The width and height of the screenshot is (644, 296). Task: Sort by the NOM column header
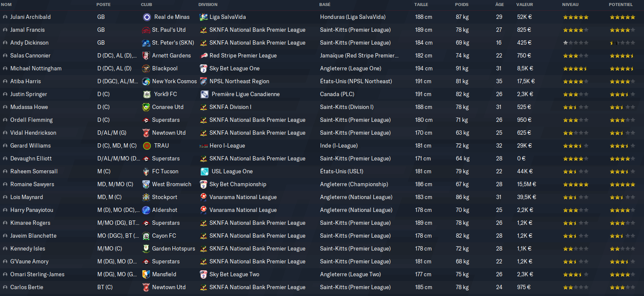[6, 5]
